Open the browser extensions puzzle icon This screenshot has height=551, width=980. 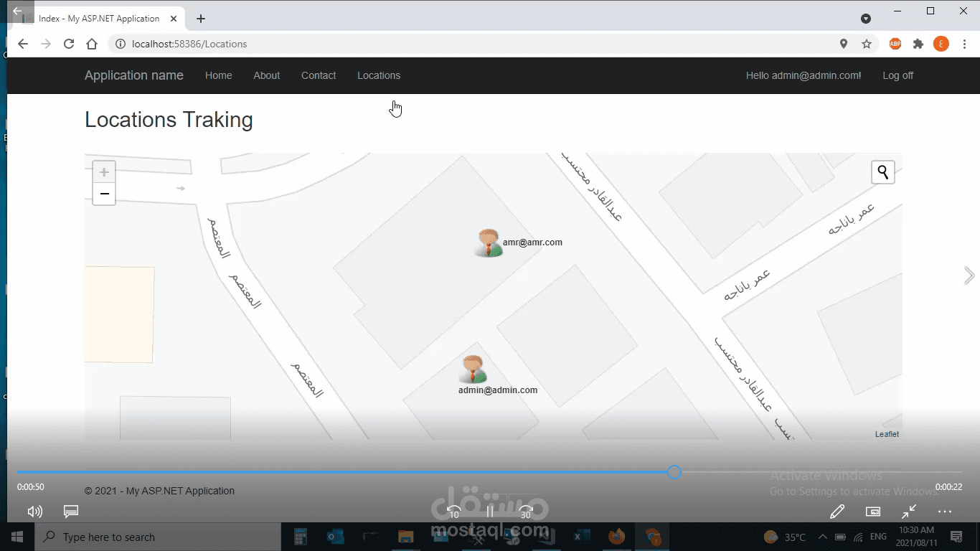tap(918, 44)
